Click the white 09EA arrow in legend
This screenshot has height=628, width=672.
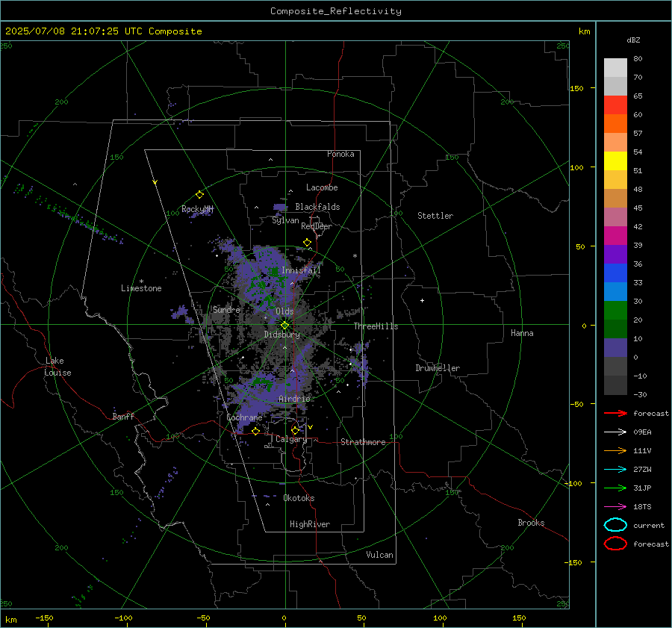(615, 432)
